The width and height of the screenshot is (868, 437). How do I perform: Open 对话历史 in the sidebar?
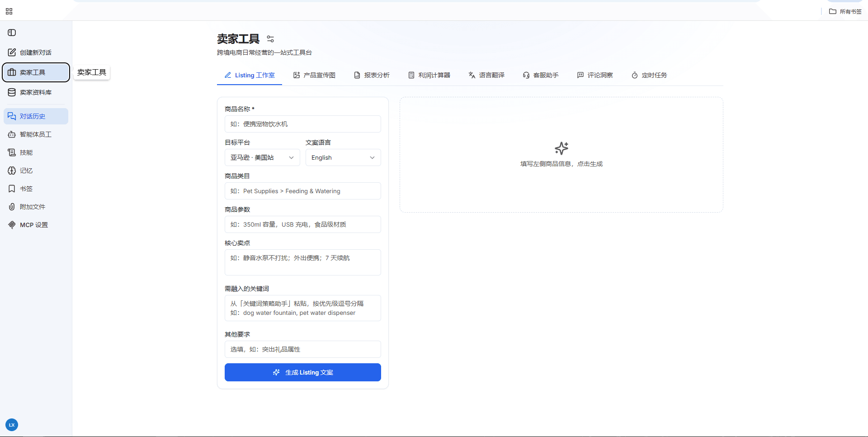36,116
